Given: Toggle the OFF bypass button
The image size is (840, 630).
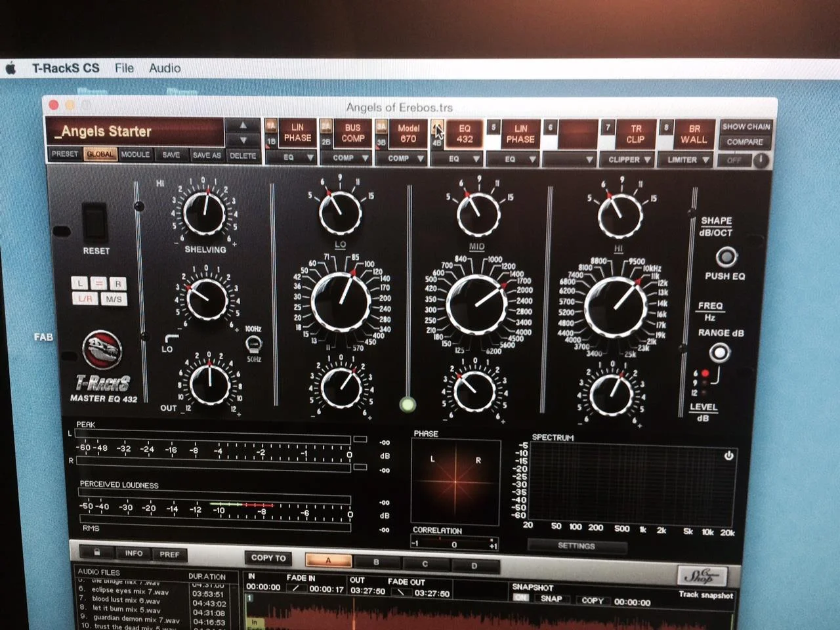Looking at the screenshot, I should (x=734, y=160).
